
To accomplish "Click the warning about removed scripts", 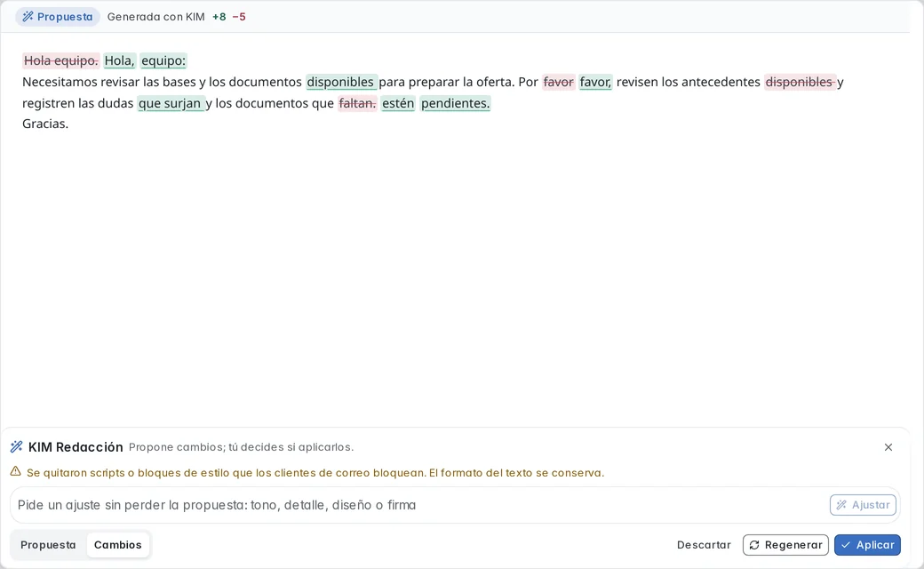I will [x=315, y=473].
